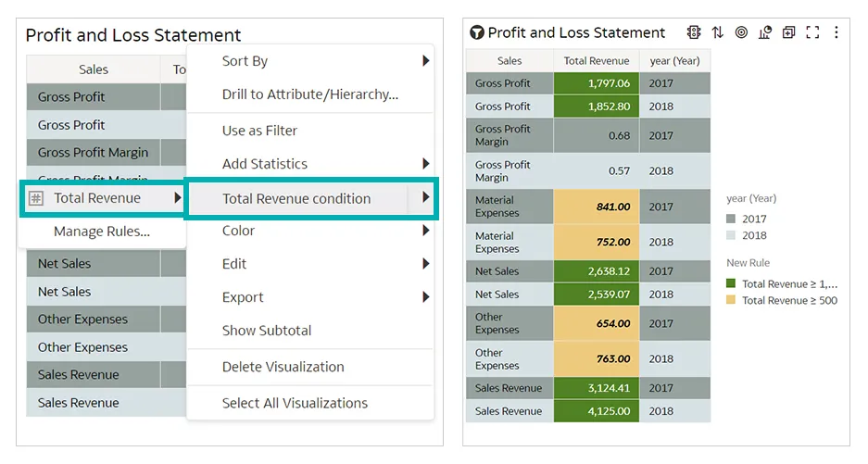Expand the Sort By submenu arrow
The width and height of the screenshot is (868, 464).
click(x=425, y=61)
